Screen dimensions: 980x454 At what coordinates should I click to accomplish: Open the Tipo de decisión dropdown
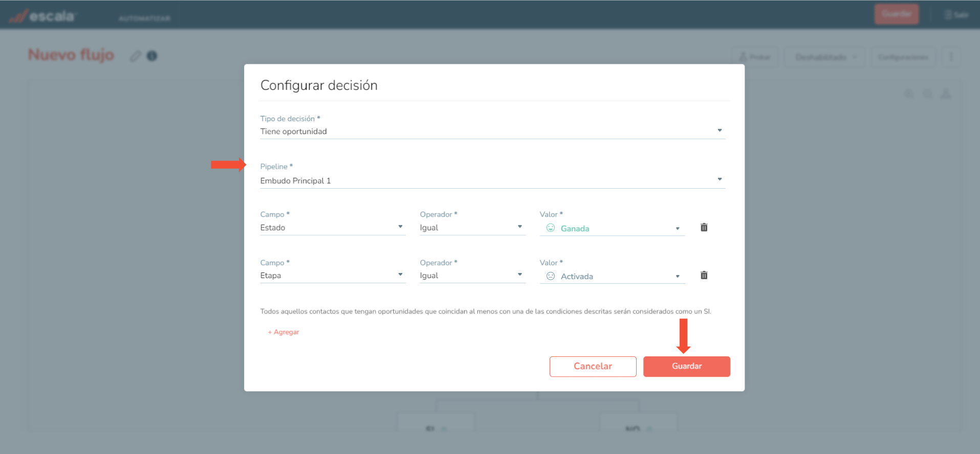(492, 131)
